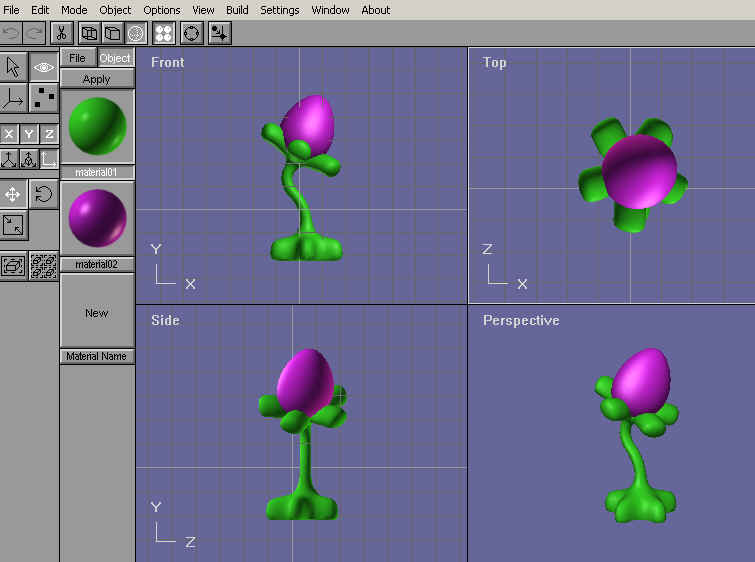Toggle the eye view mode button
755x562 pixels.
click(44, 67)
